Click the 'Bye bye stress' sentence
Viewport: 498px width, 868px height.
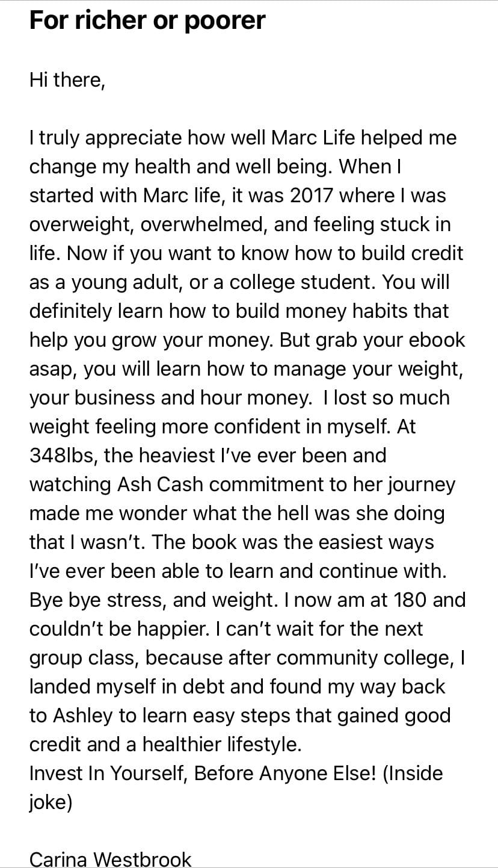[100, 600]
